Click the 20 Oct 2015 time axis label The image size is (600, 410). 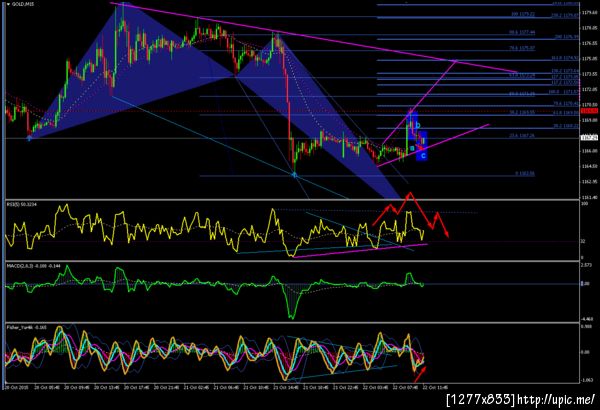(16, 387)
